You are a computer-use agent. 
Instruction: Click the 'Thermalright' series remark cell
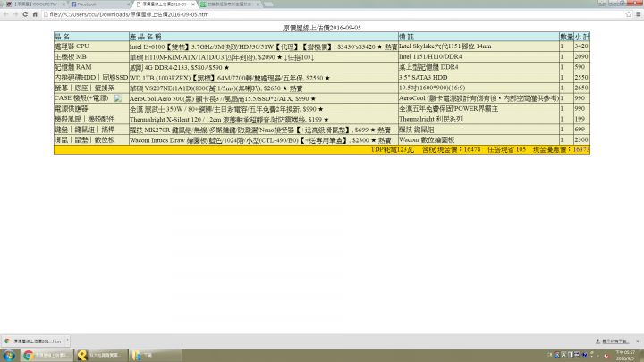tap(479, 120)
